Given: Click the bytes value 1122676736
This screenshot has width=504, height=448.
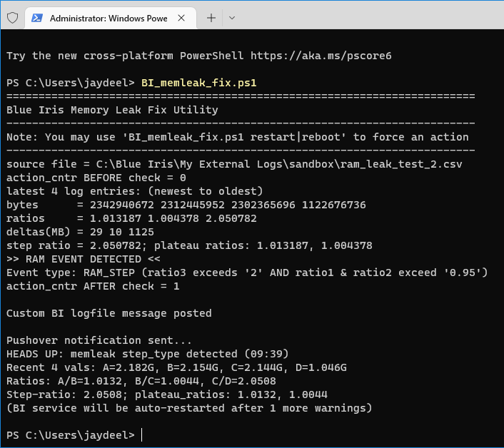Looking at the screenshot, I should (333, 205).
